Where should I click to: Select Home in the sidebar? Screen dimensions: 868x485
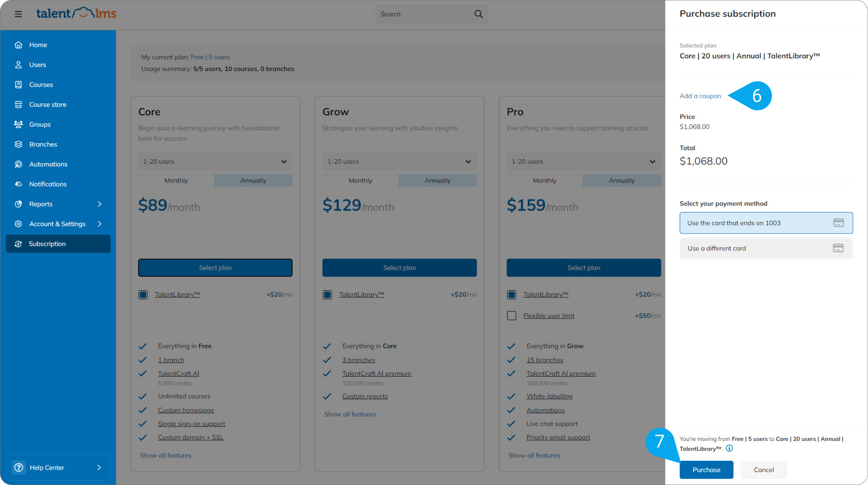tap(38, 45)
